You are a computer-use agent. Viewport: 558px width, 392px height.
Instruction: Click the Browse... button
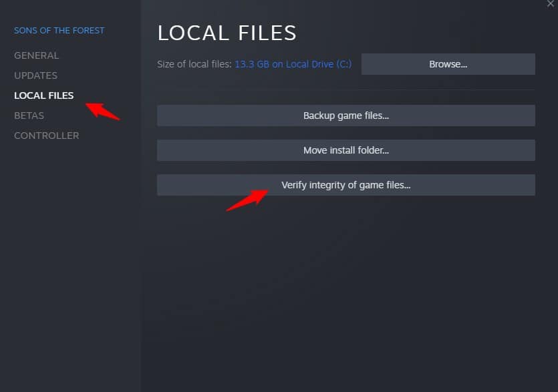(x=448, y=64)
